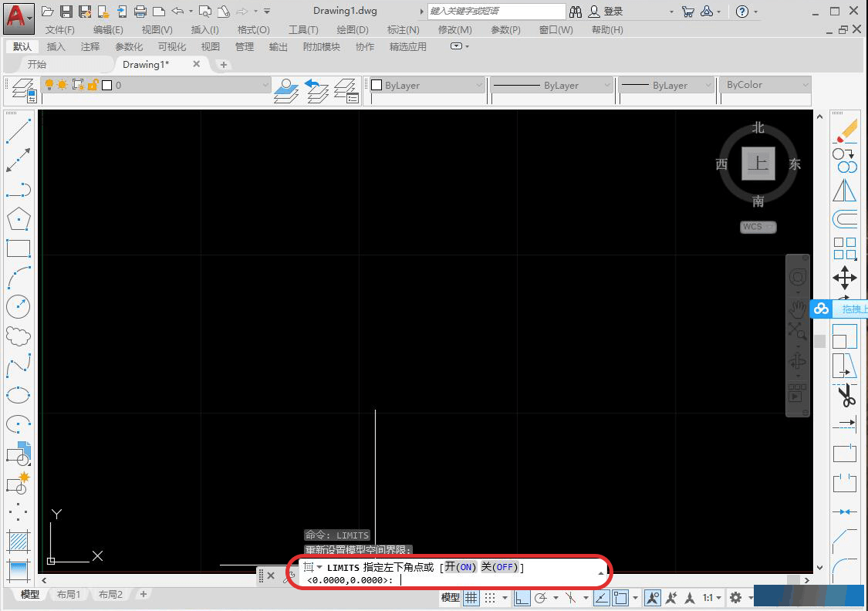The image size is (868, 611).
Task: Click the 模型 status bar button
Action: point(450,598)
